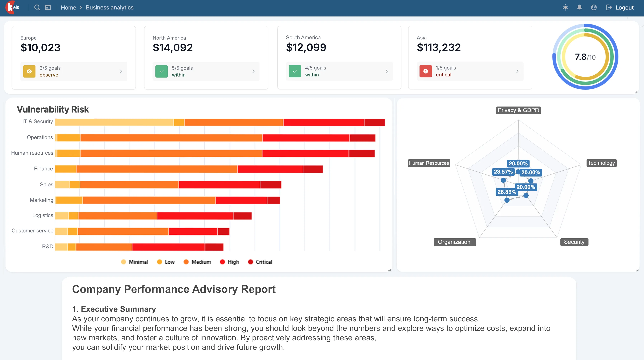Expand South America goals chevron
Image resolution: width=644 pixels, height=360 pixels.
[x=387, y=71]
